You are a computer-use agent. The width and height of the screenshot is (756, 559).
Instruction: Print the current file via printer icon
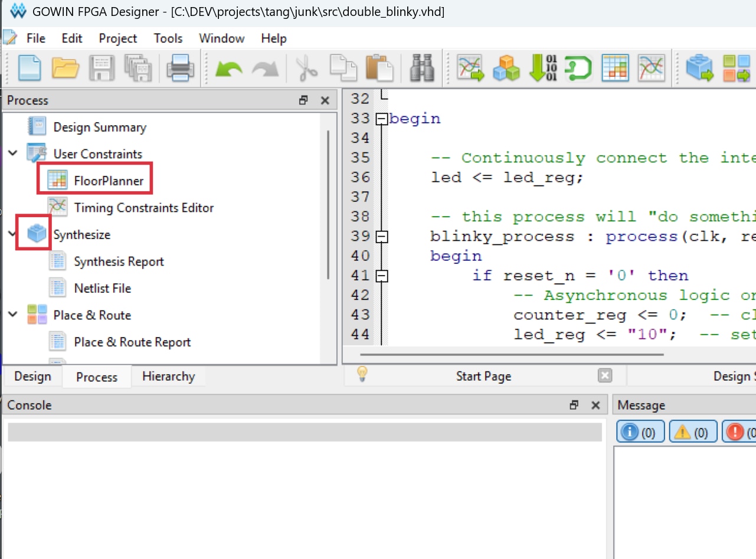pyautogui.click(x=180, y=67)
